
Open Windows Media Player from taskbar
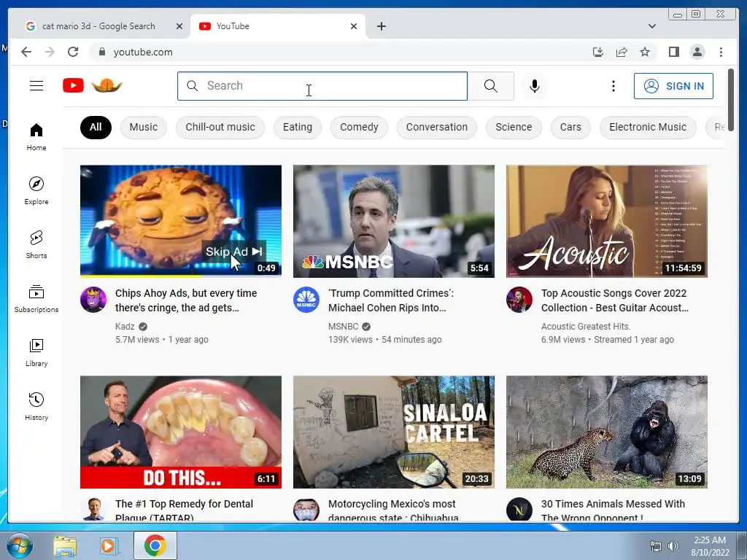109,545
